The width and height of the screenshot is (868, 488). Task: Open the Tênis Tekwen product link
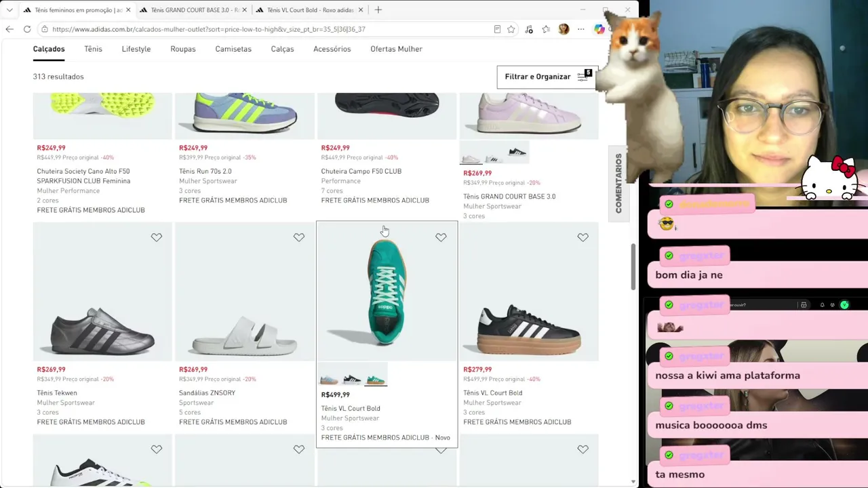pyautogui.click(x=57, y=393)
